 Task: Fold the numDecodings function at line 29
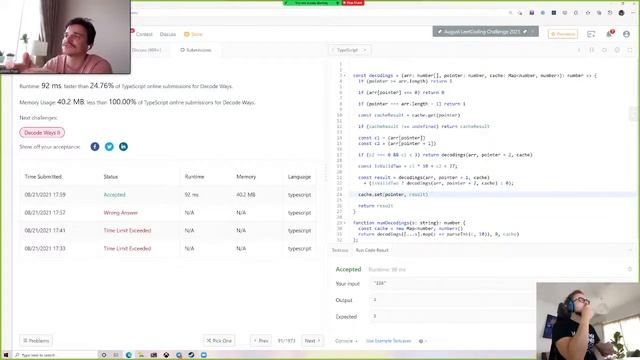[x=345, y=223]
